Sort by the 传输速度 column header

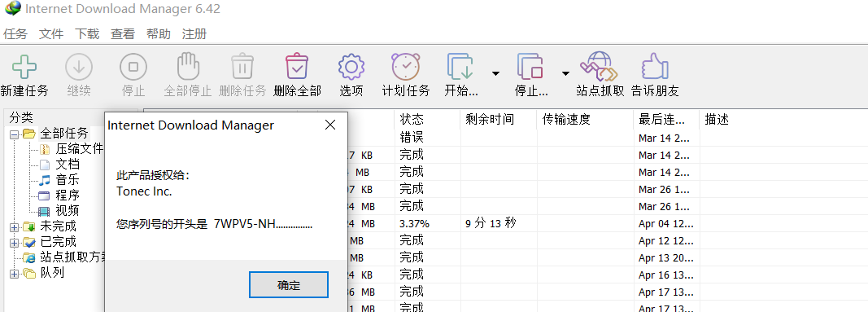pyautogui.click(x=585, y=119)
